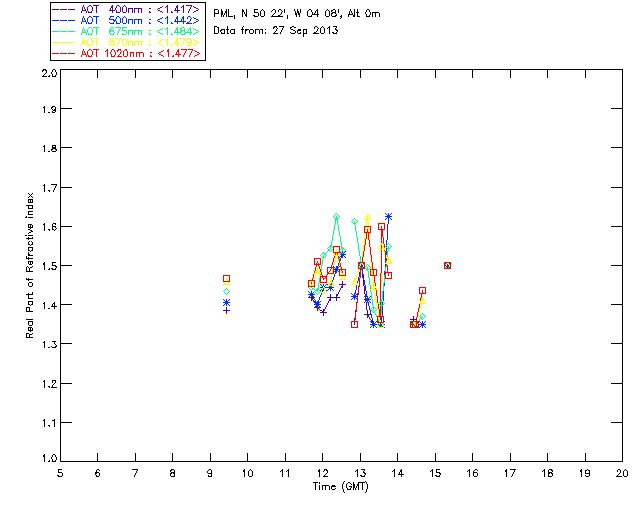This screenshot has height=512, width=640.
Task: Click the y-axis tick label 1.7
Action: click(x=49, y=188)
